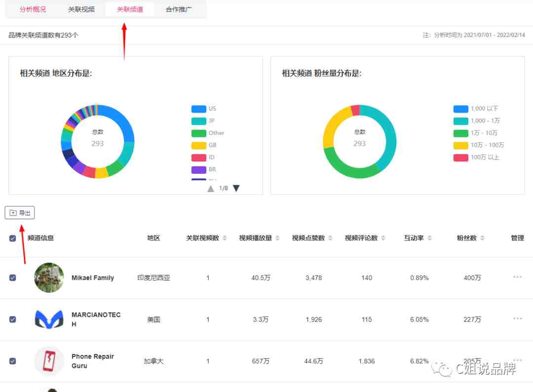The height and width of the screenshot is (392, 533).
Task: Open MARCIANOTECH channel avatar
Action: click(49, 319)
